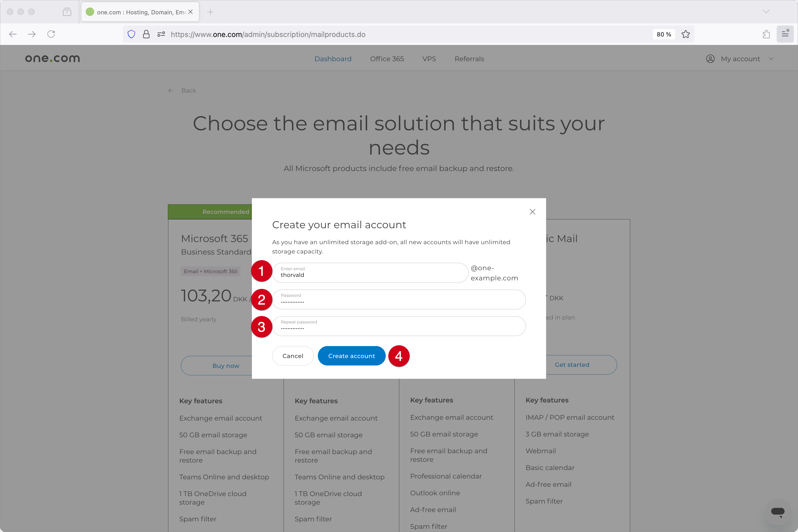Viewport: 798px width, 532px height.
Task: Click the Create account button
Action: (351, 356)
